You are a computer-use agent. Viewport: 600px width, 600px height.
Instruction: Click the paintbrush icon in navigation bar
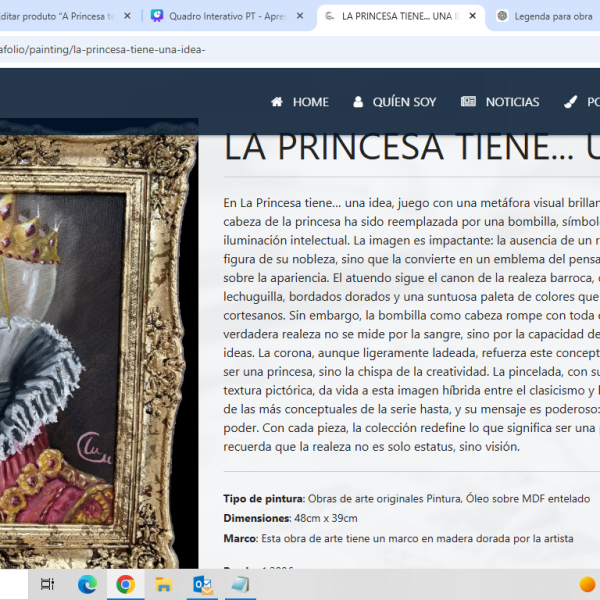[571, 102]
